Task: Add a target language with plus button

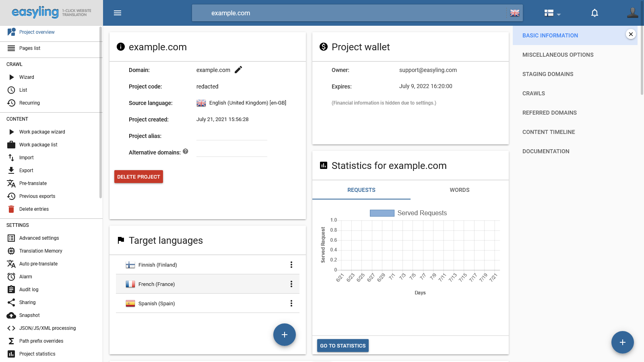Action: click(285, 335)
